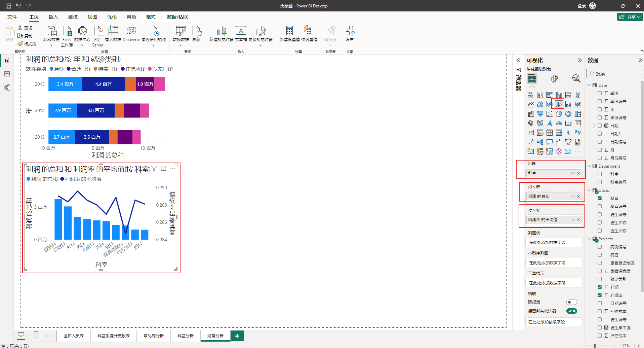The width and height of the screenshot is (644, 348).
Task: Click the 在此处添加钻取字段 drop area
Action: pyautogui.click(x=554, y=322)
